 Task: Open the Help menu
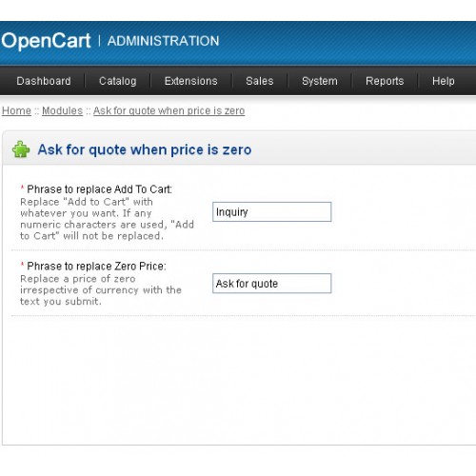pyautogui.click(x=444, y=81)
